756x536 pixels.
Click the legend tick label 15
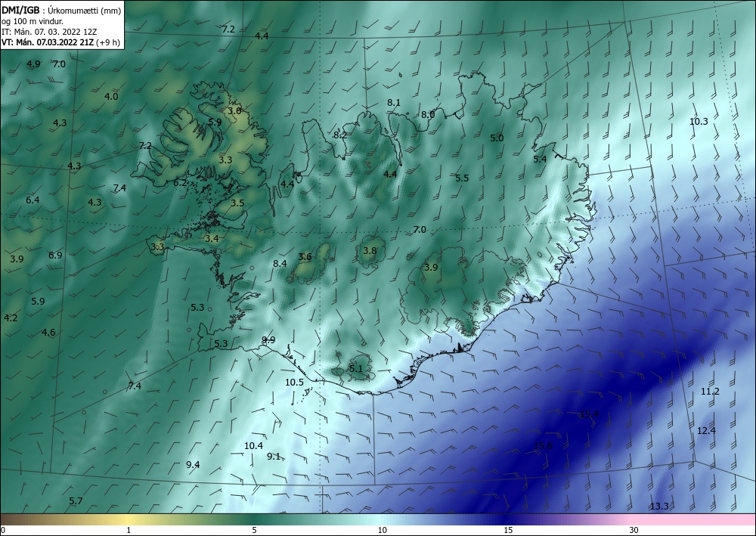[508, 530]
